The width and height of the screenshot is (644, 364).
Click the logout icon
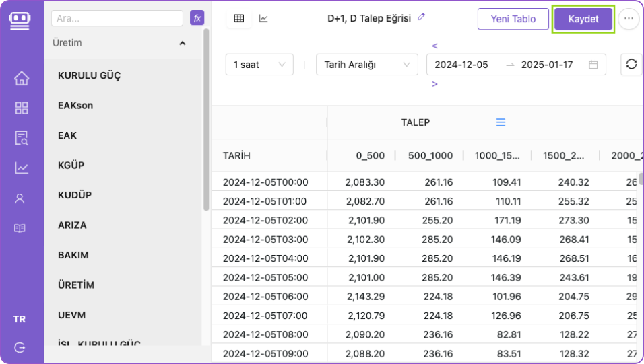(20, 348)
